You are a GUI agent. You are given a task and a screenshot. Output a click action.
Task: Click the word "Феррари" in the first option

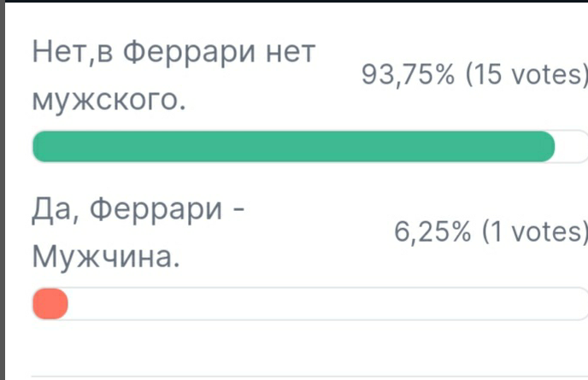190,53
